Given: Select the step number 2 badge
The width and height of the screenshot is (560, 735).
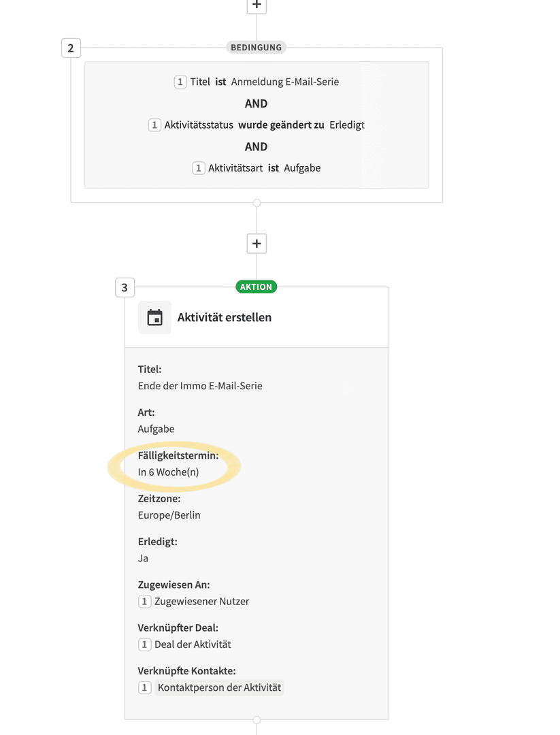Looking at the screenshot, I should click(71, 48).
